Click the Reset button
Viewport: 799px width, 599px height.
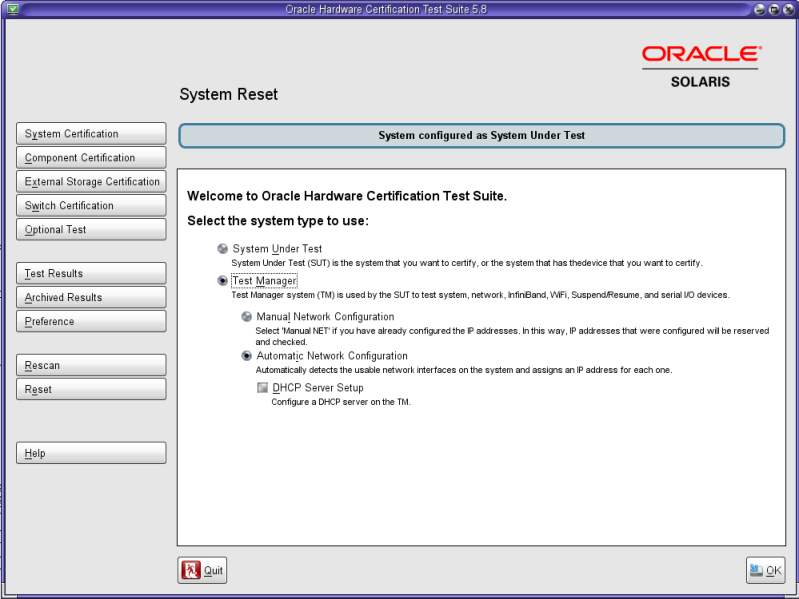click(x=91, y=389)
